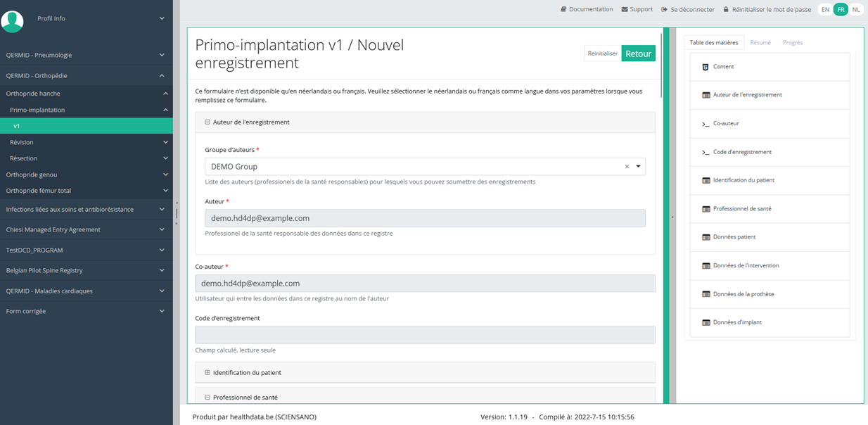The image size is (868, 425).
Task: Open the Progrès tab
Action: click(x=792, y=43)
